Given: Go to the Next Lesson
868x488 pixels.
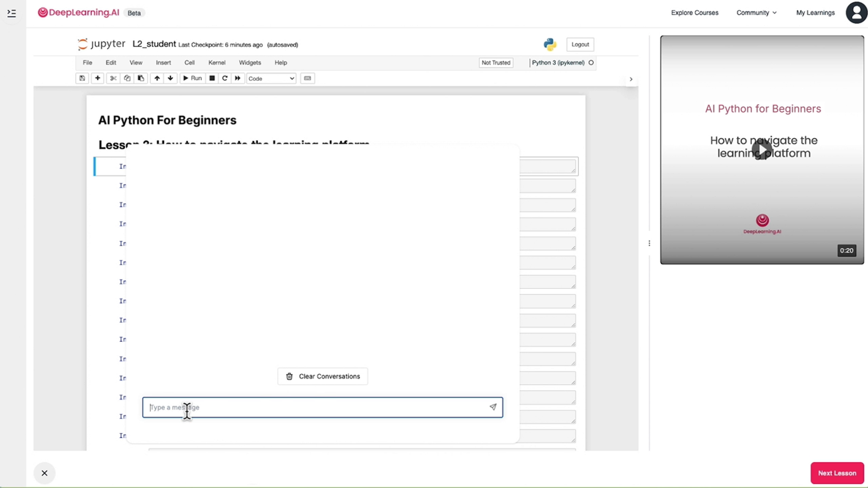Looking at the screenshot, I should (x=836, y=473).
